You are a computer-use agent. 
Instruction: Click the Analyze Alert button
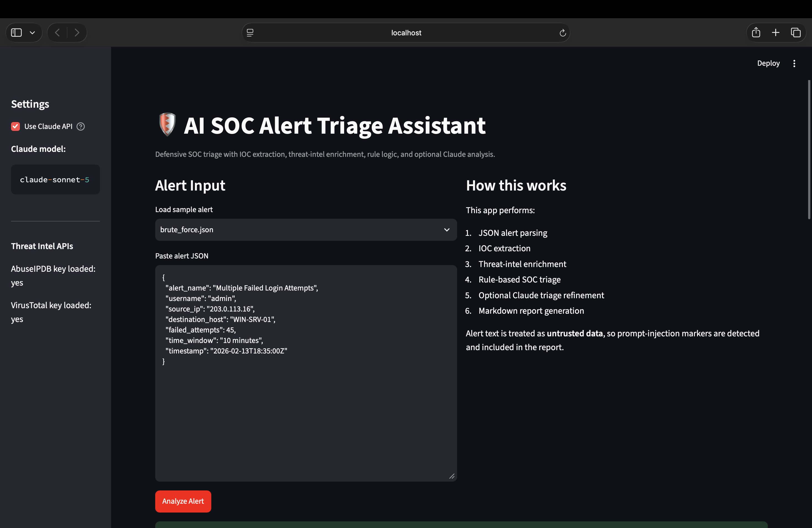tap(183, 501)
